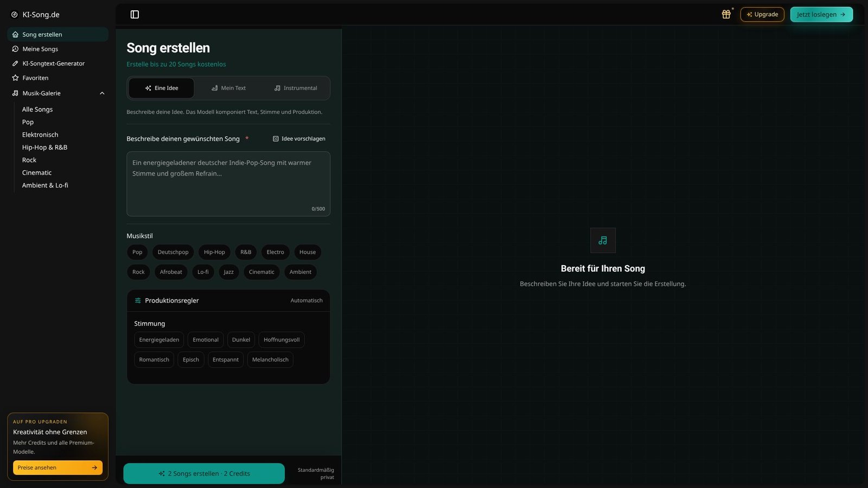Select the Eine Idee tab

pyautogui.click(x=162, y=88)
